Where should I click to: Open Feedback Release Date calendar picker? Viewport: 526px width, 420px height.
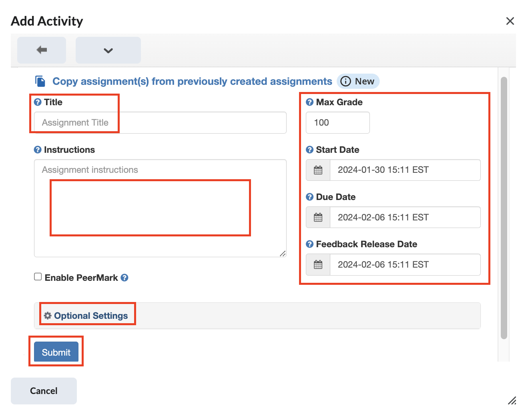(x=318, y=264)
